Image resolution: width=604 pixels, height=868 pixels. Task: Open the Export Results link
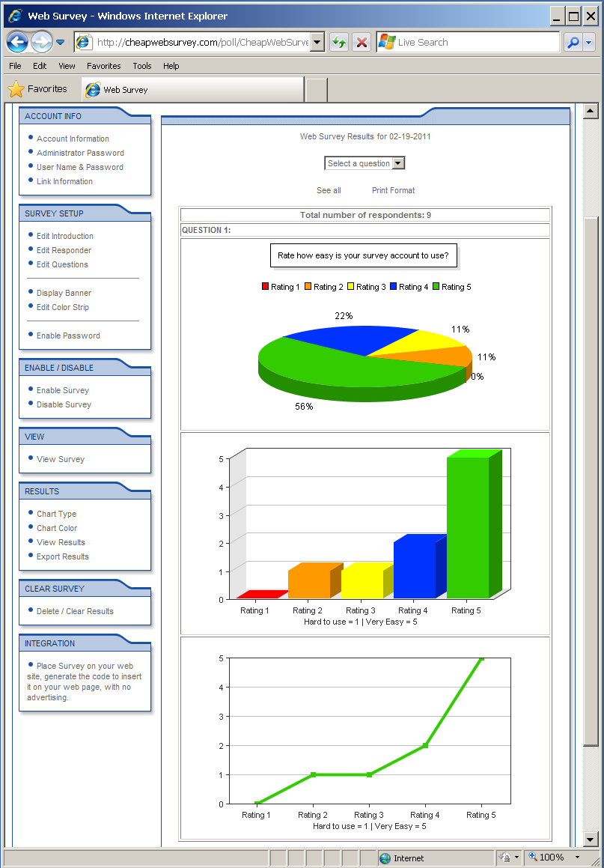63,556
